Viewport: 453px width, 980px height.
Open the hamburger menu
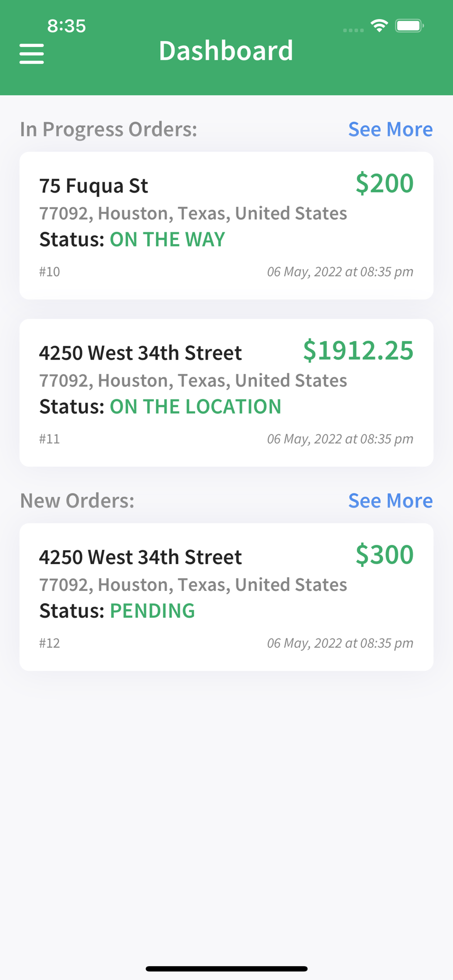[x=32, y=53]
